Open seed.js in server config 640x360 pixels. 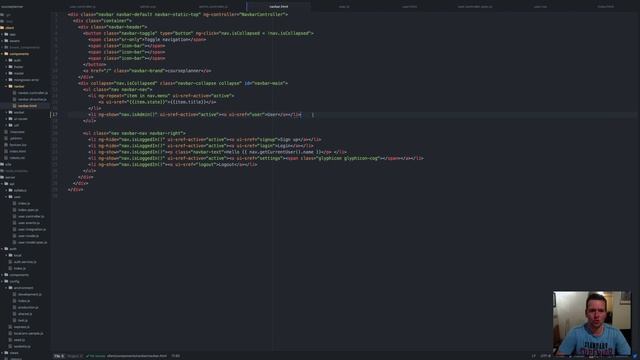coord(19,340)
